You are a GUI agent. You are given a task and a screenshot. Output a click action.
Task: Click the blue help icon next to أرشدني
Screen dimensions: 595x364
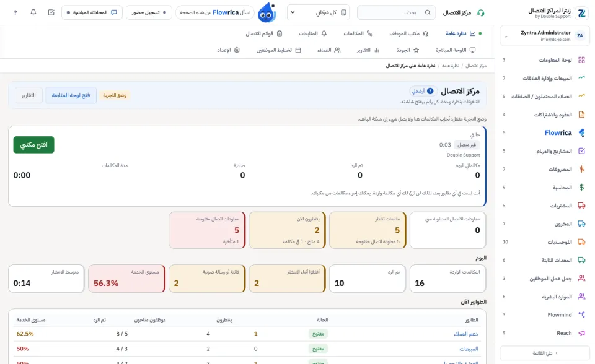pyautogui.click(x=430, y=91)
